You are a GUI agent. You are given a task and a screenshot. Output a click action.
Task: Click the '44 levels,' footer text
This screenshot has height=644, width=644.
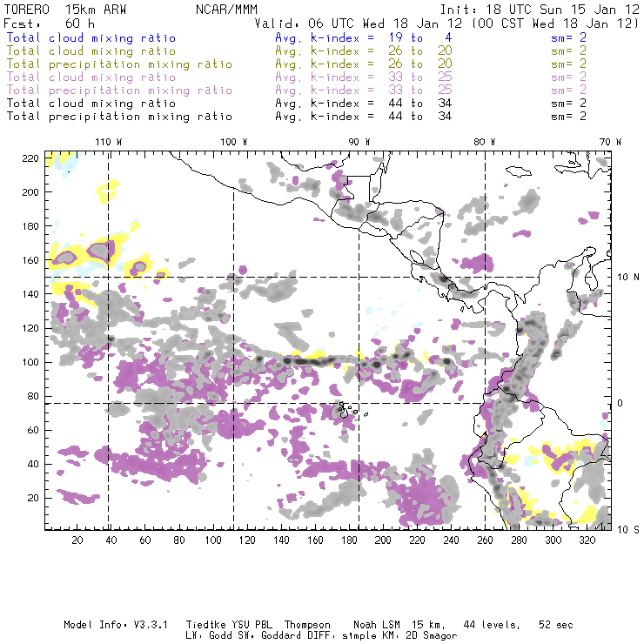coord(492,625)
